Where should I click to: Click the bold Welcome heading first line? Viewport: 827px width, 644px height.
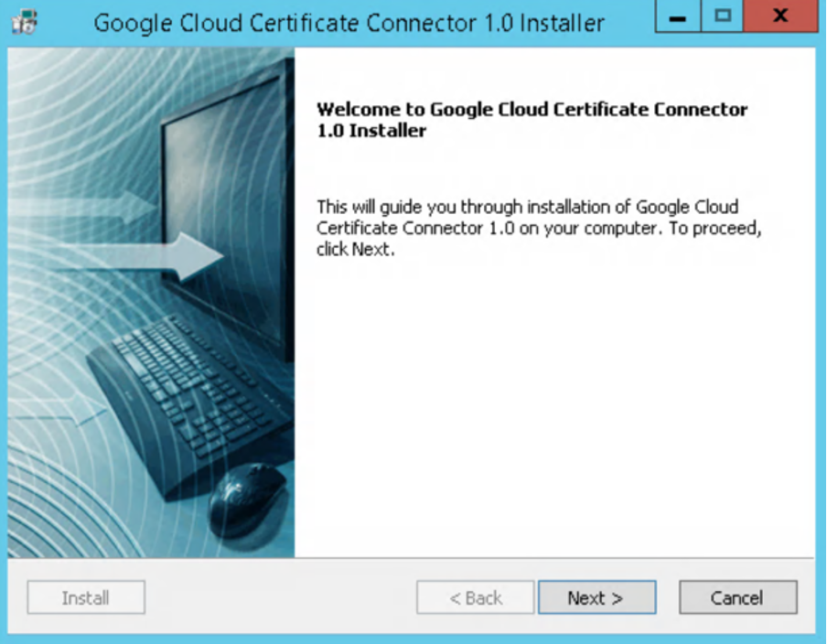pos(532,110)
